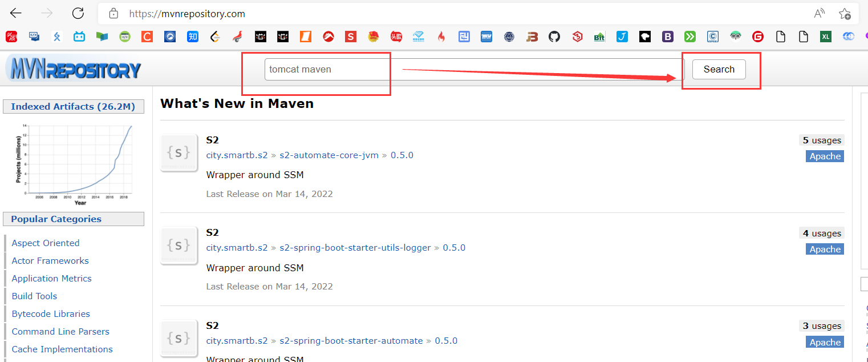
Task: Click Apache license tag under 3 usages
Action: click(825, 343)
